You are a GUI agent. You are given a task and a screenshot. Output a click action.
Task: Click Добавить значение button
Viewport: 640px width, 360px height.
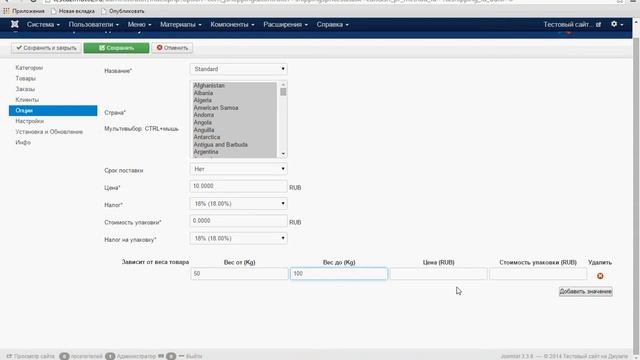point(585,291)
